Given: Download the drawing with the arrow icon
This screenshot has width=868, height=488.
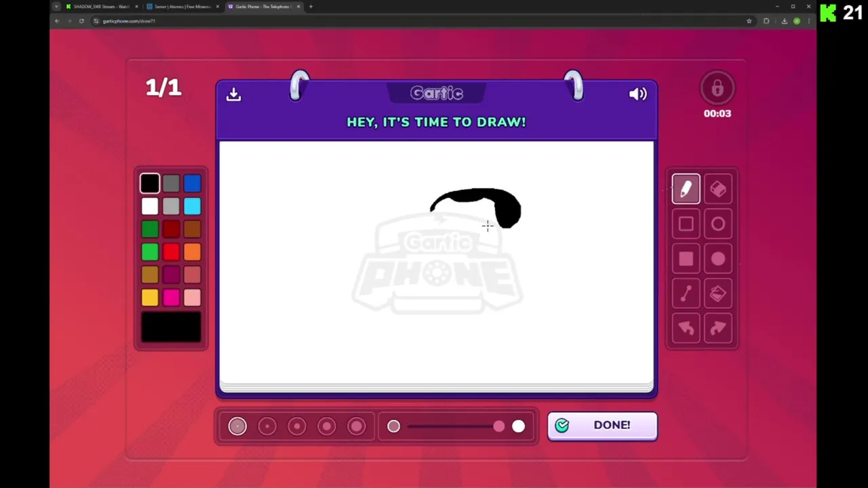Looking at the screenshot, I should pyautogui.click(x=233, y=94).
